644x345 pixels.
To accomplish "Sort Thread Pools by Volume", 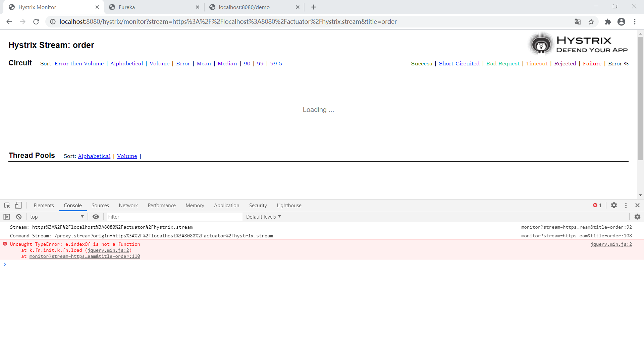I will pos(127,156).
